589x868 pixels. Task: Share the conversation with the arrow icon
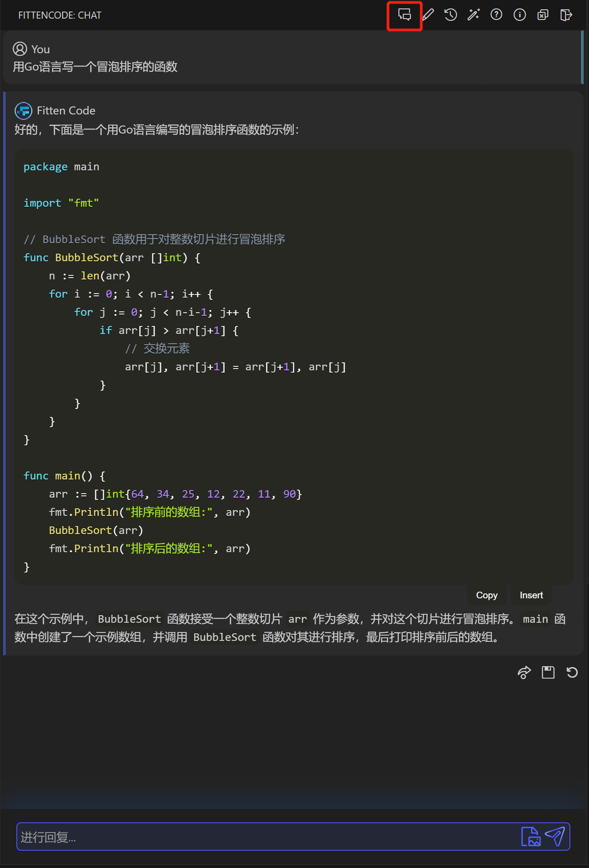pyautogui.click(x=524, y=672)
